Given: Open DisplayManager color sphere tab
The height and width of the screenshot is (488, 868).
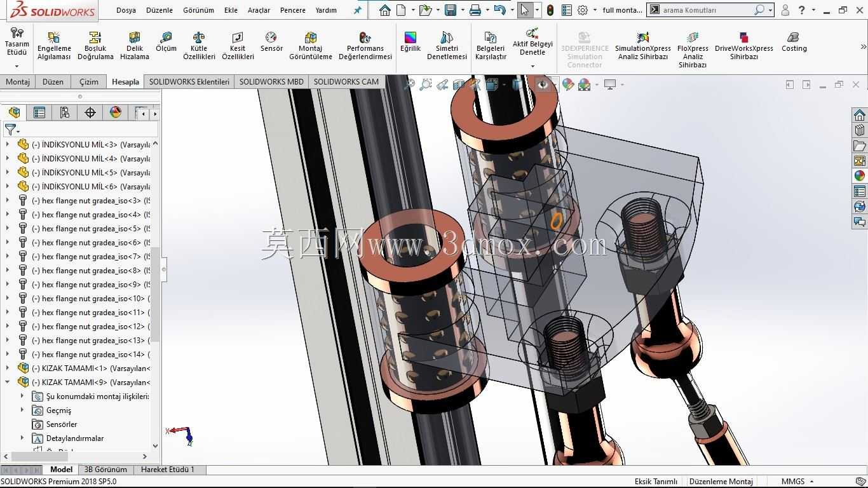Looking at the screenshot, I should coord(116,112).
